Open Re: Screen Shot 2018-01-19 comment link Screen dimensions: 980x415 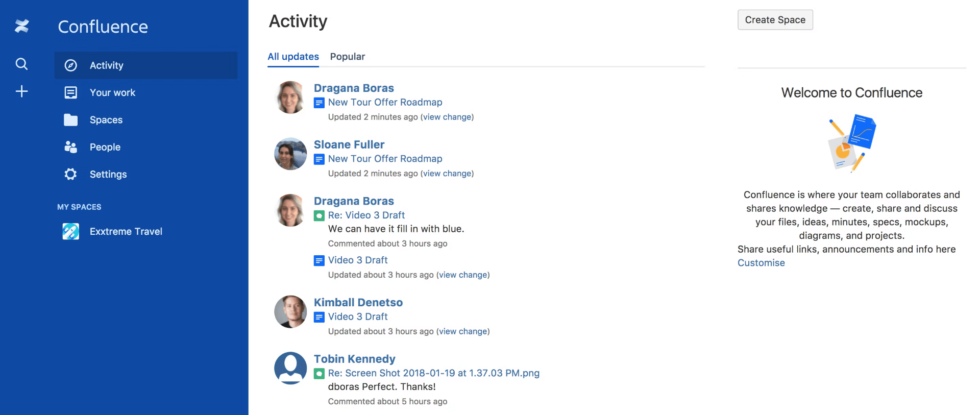click(434, 373)
